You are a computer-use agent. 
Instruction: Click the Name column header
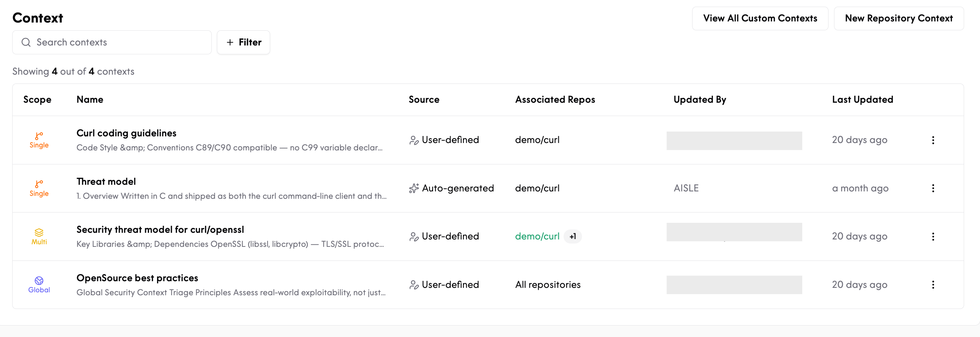90,100
